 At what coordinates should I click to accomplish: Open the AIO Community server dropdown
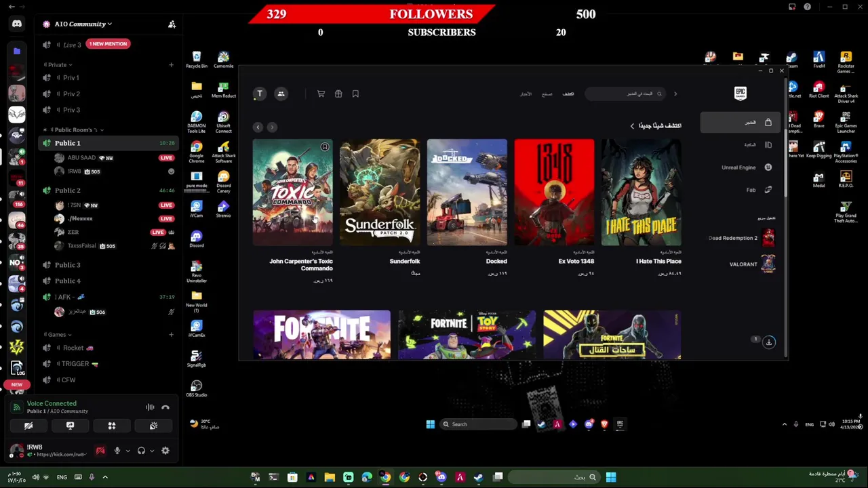83,24
